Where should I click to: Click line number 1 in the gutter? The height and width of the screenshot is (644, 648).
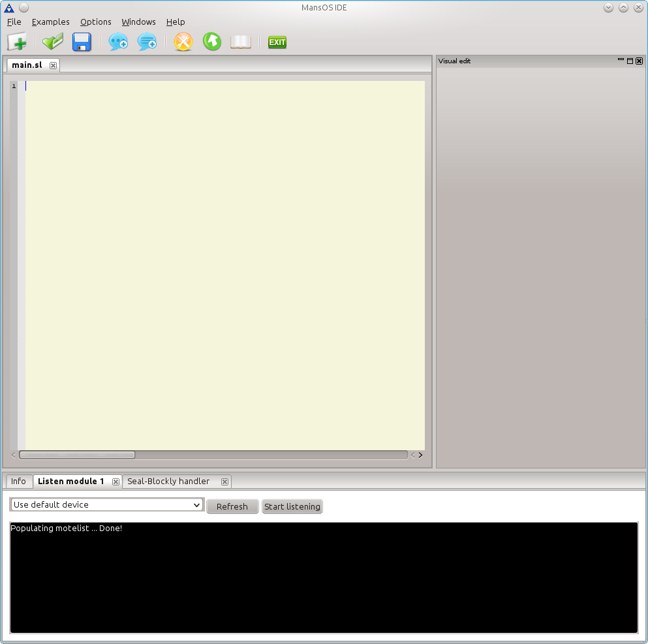(14, 86)
